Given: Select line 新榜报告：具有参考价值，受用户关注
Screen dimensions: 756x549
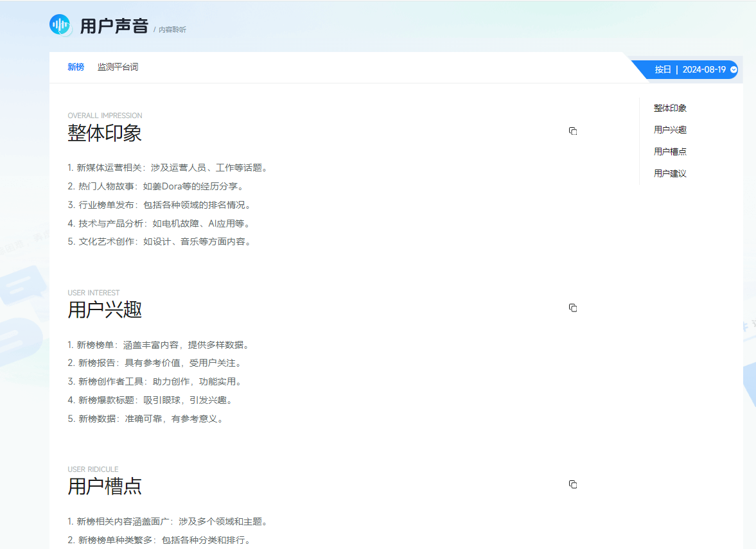Looking at the screenshot, I should point(155,363).
